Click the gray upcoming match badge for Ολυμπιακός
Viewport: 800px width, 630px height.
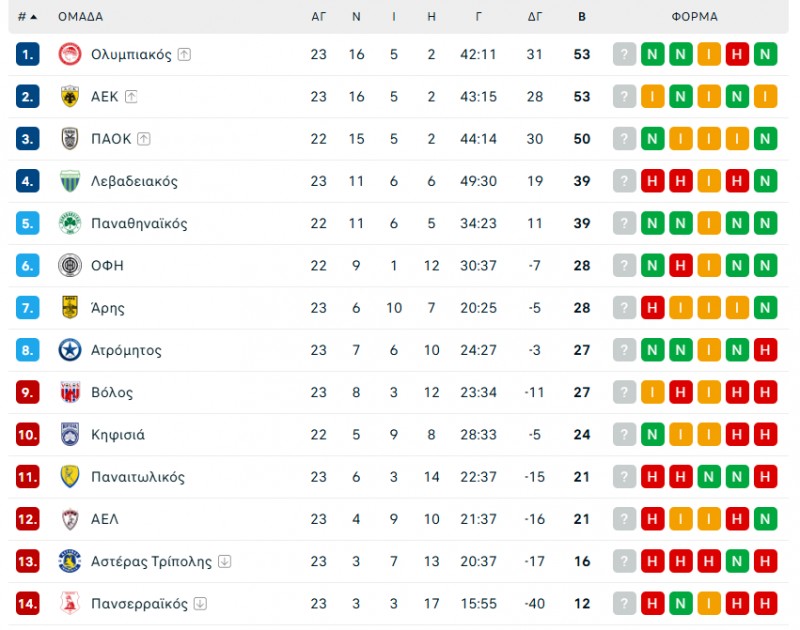pyautogui.click(x=625, y=55)
